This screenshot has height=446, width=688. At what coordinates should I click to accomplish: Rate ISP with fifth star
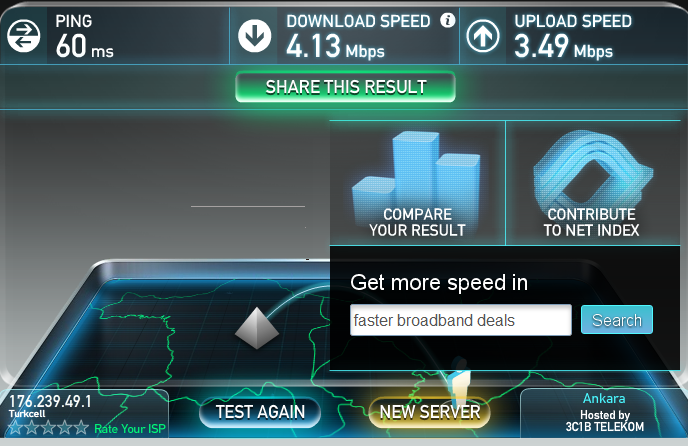(x=81, y=428)
